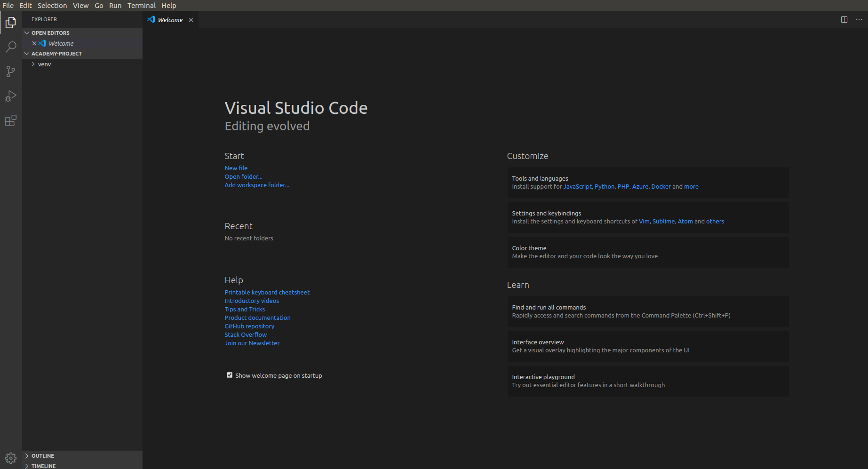Open Introductory videos link

point(252,301)
